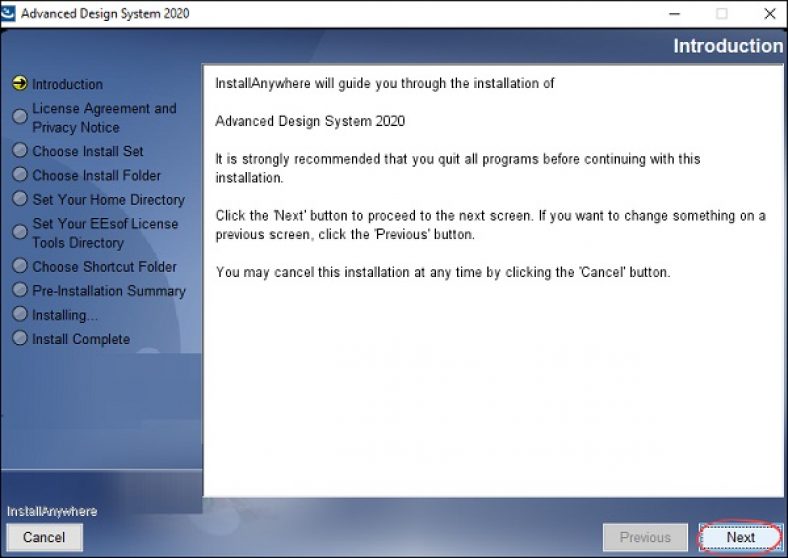Image resolution: width=788 pixels, height=558 pixels.
Task: Click the step bullet beside Set Your EEsof License Tools Directory
Action: (20, 232)
